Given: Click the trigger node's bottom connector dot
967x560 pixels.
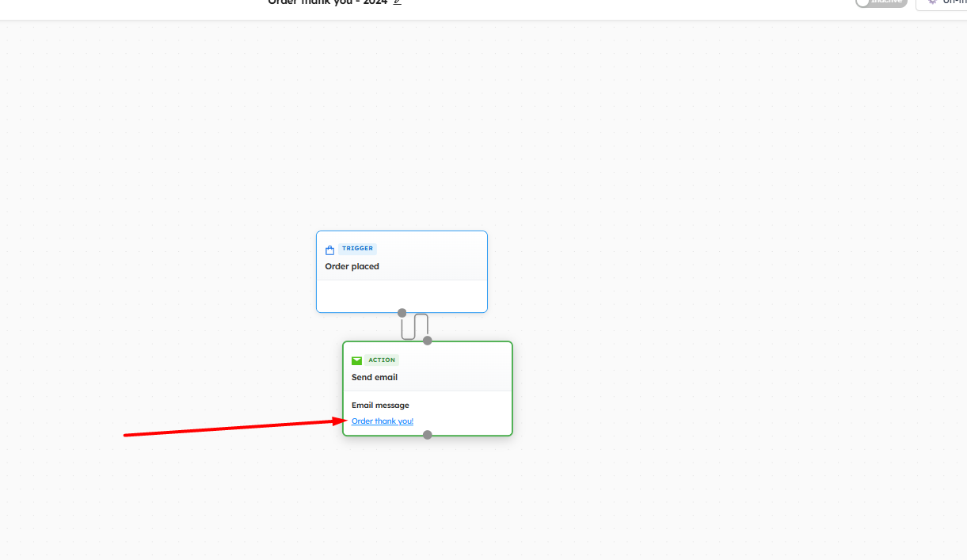Looking at the screenshot, I should pos(402,313).
